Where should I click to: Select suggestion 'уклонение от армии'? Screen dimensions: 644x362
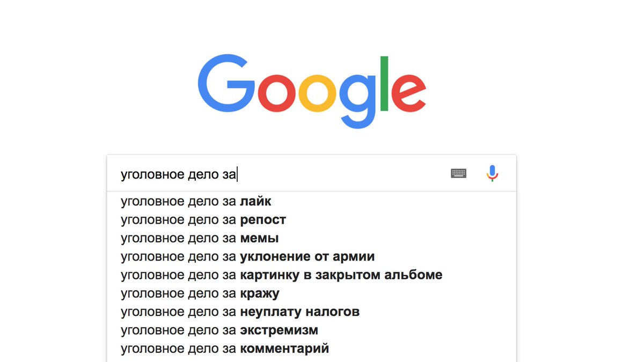tap(247, 256)
